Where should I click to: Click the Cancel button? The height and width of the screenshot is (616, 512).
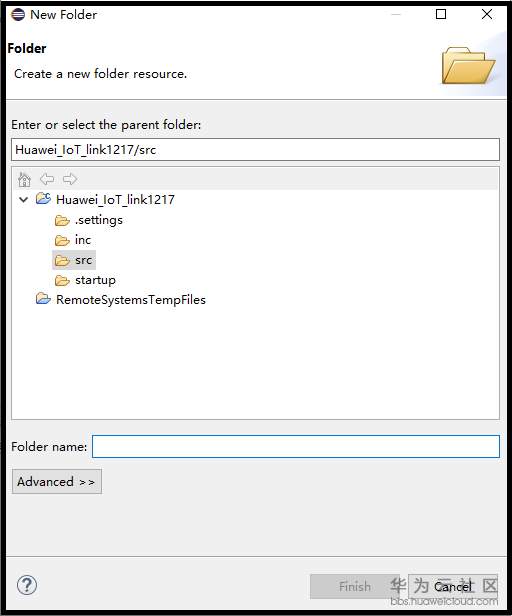[453, 587]
